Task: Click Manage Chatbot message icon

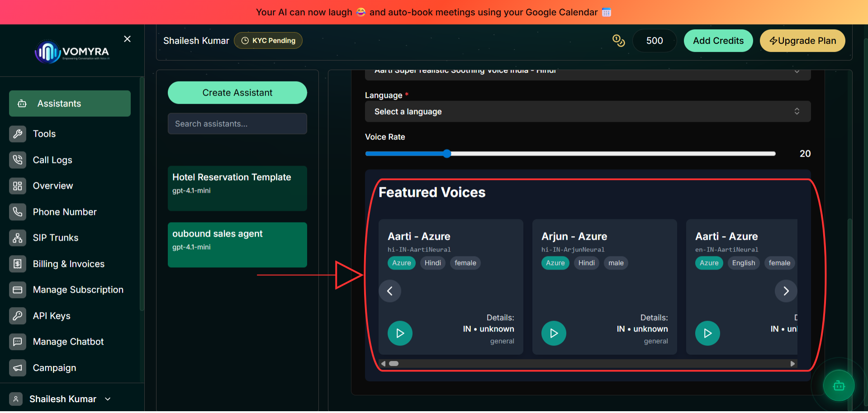Action: click(x=18, y=342)
